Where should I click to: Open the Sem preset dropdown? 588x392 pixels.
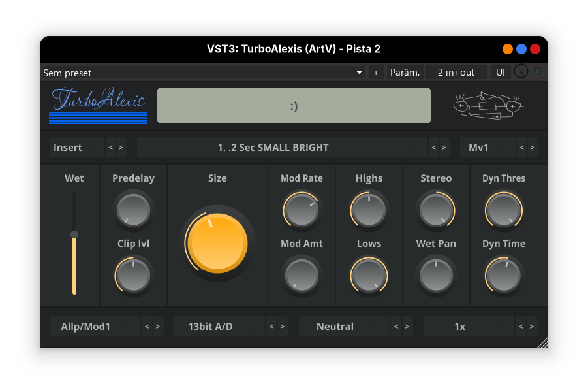click(x=202, y=73)
